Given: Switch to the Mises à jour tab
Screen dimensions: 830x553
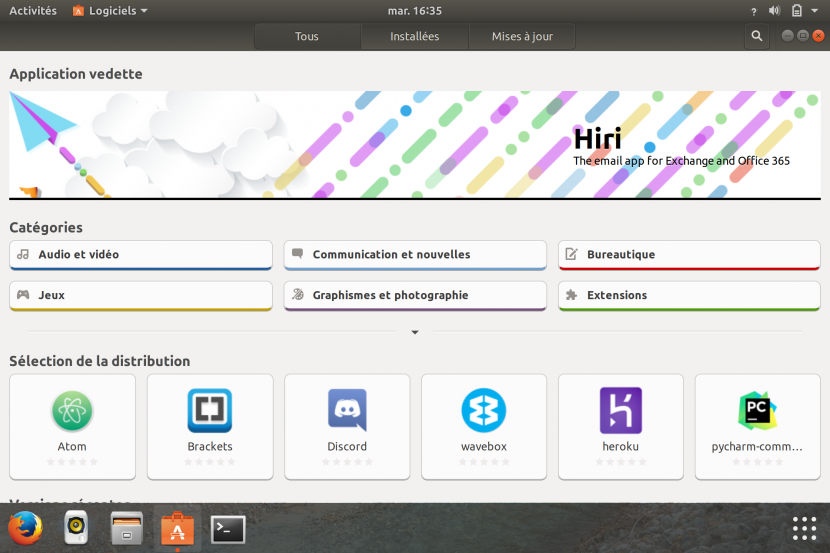Looking at the screenshot, I should point(522,37).
